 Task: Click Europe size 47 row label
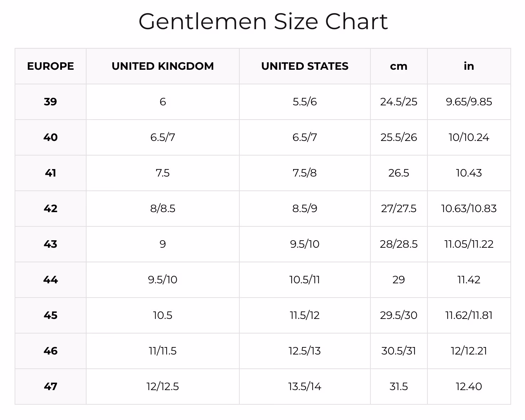point(51,387)
